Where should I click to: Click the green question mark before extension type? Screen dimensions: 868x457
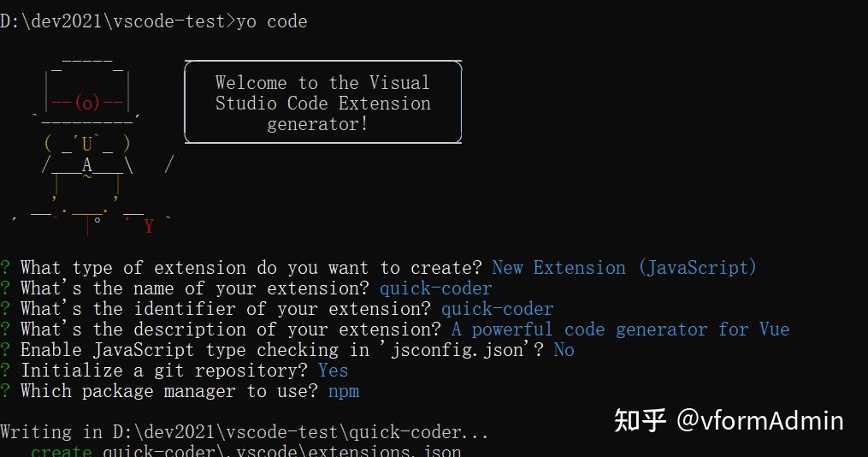(5, 268)
